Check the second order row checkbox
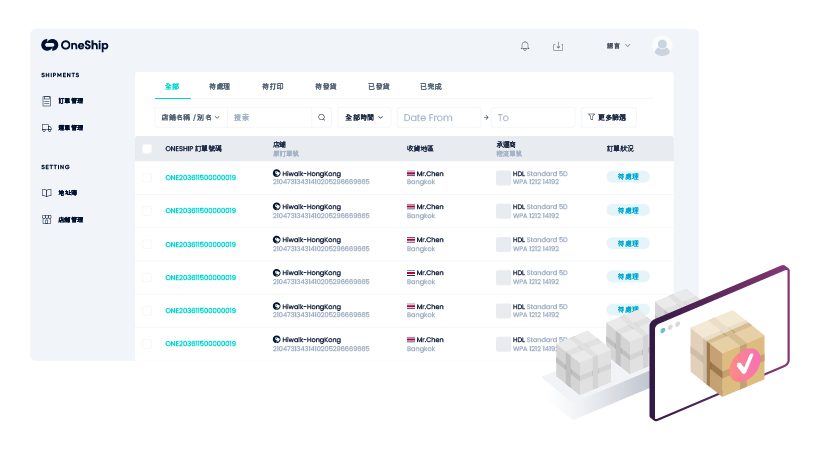The image size is (820, 450). 147,211
